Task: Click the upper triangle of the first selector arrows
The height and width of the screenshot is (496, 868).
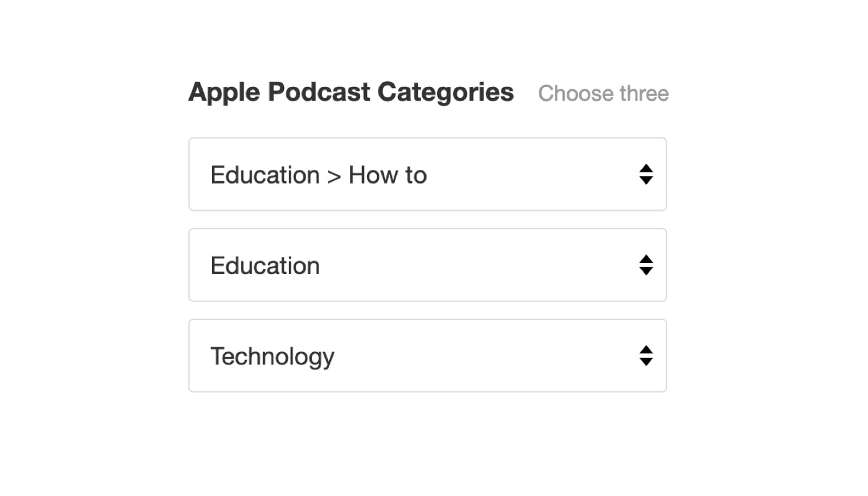Action: [x=646, y=169]
